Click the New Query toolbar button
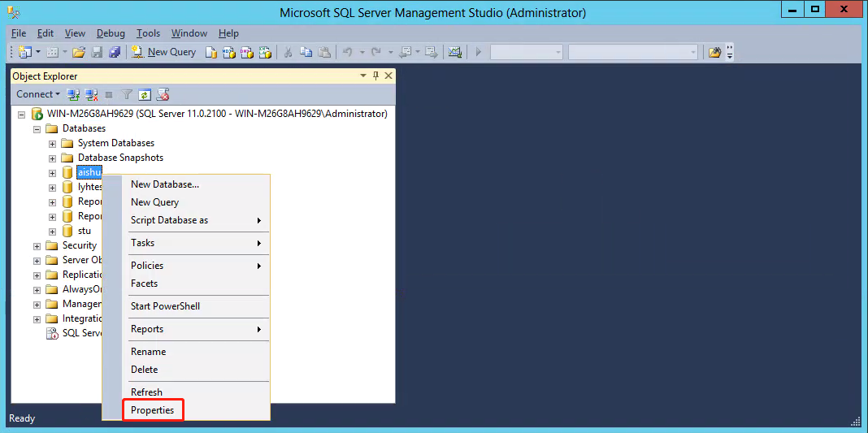 coord(164,52)
